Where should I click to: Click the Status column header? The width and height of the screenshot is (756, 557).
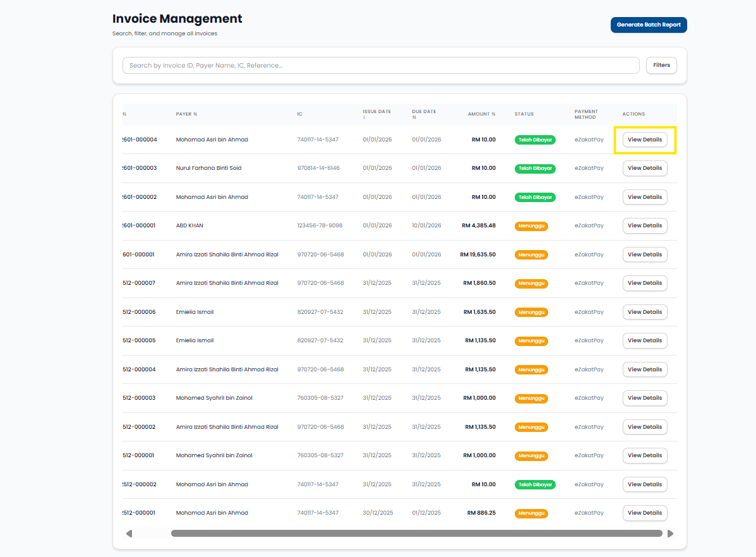[524, 114]
